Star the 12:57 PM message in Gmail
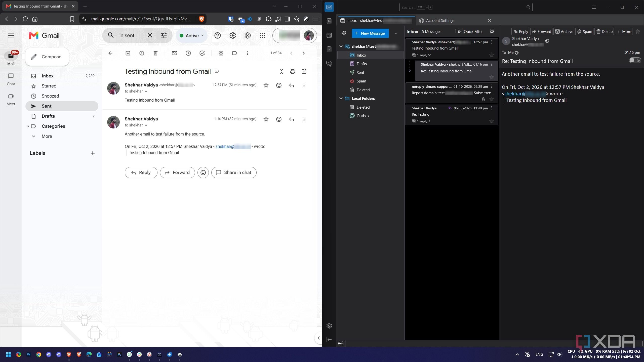 coord(266,85)
